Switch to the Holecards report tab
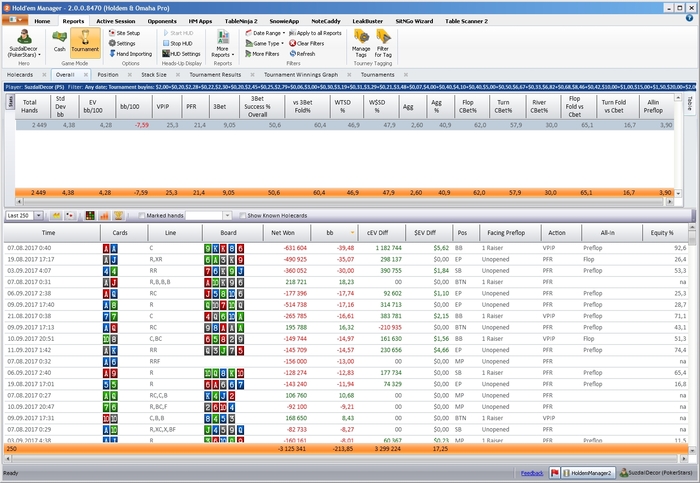Image resolution: width=700 pixels, height=483 pixels. (20, 75)
